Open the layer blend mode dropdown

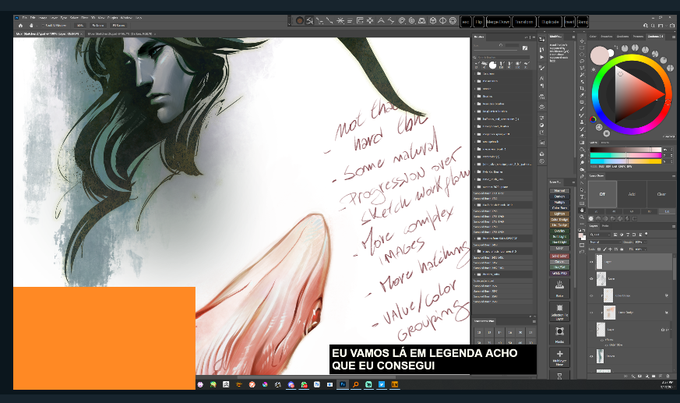(x=605, y=242)
